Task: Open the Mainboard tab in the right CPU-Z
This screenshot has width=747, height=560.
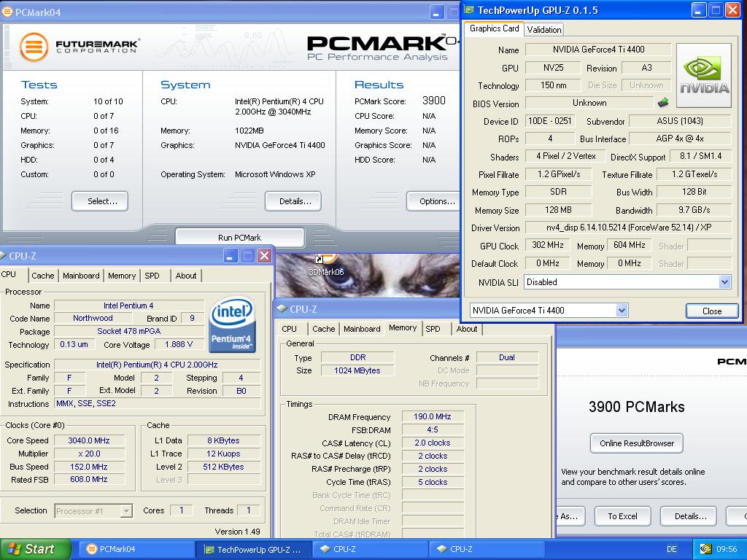Action: coord(362,329)
